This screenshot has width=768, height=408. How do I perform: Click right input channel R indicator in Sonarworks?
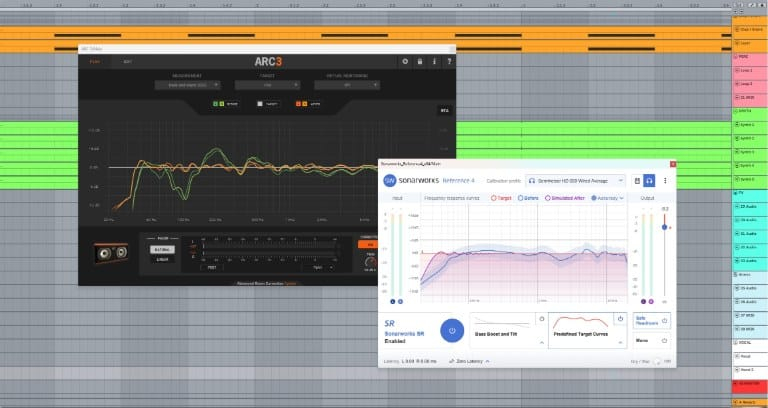400,301
